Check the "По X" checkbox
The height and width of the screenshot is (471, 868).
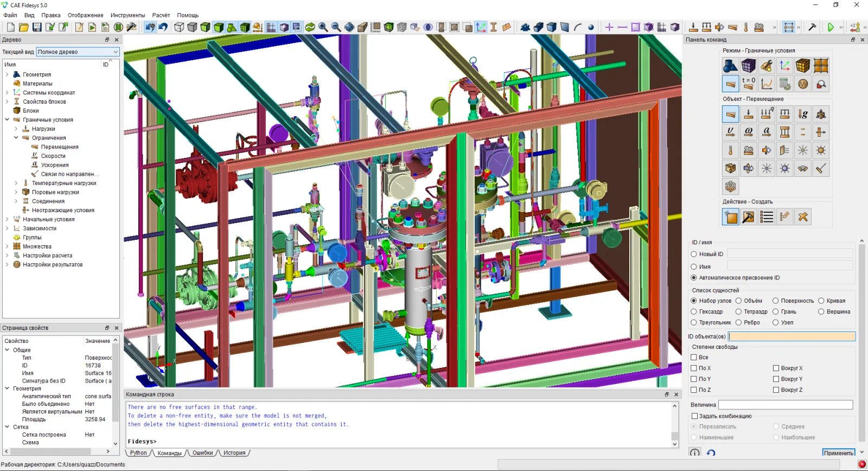[x=694, y=368]
